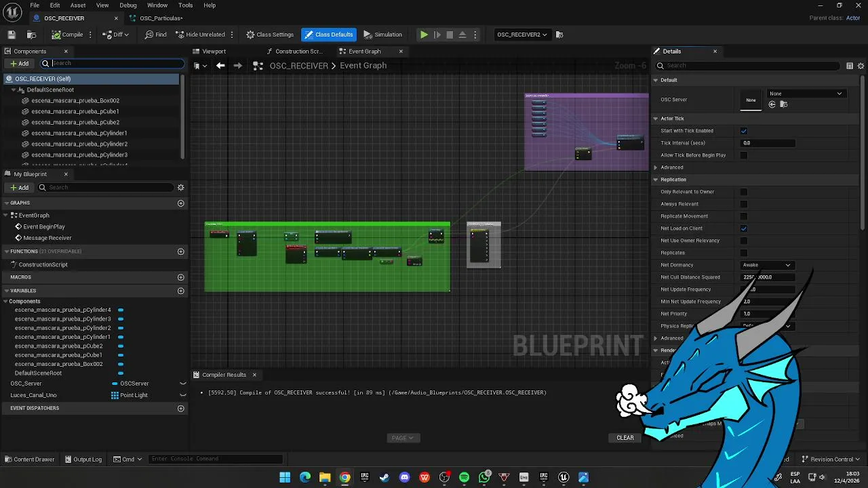Open the Debug menu
The image size is (868, 488).
128,5
